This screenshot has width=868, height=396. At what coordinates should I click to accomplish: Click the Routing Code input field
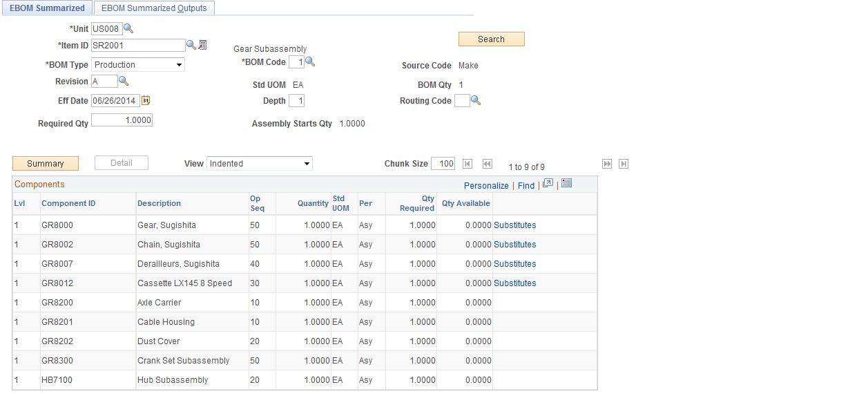[x=462, y=101]
